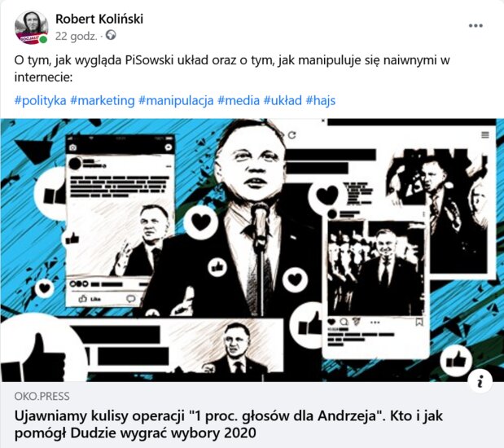504x448 pixels.
Task: Open the #układ hashtag
Action: click(283, 100)
